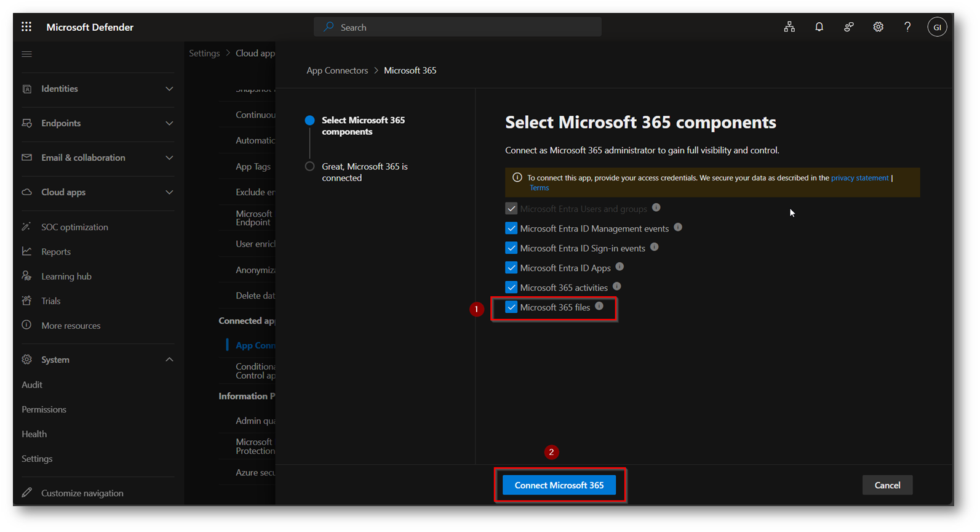Open the GI user account avatar
This screenshot has width=980, height=532.
937,27
